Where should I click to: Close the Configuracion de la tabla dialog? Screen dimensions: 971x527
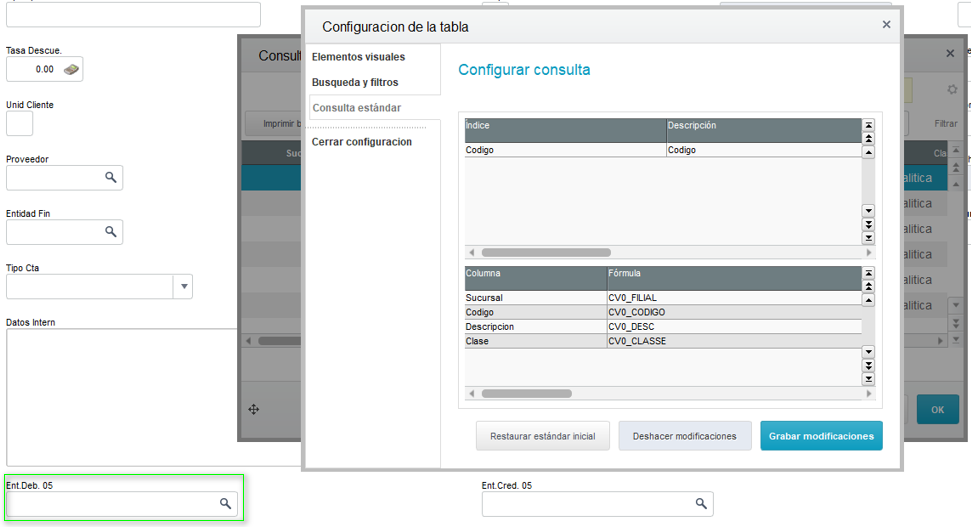click(886, 25)
